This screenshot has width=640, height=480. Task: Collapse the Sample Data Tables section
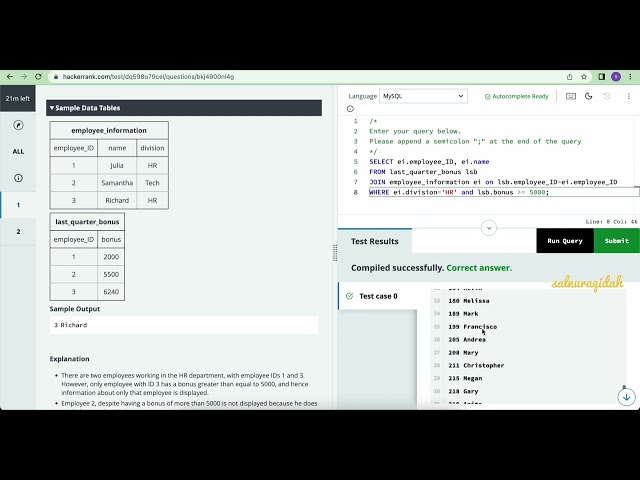184,108
